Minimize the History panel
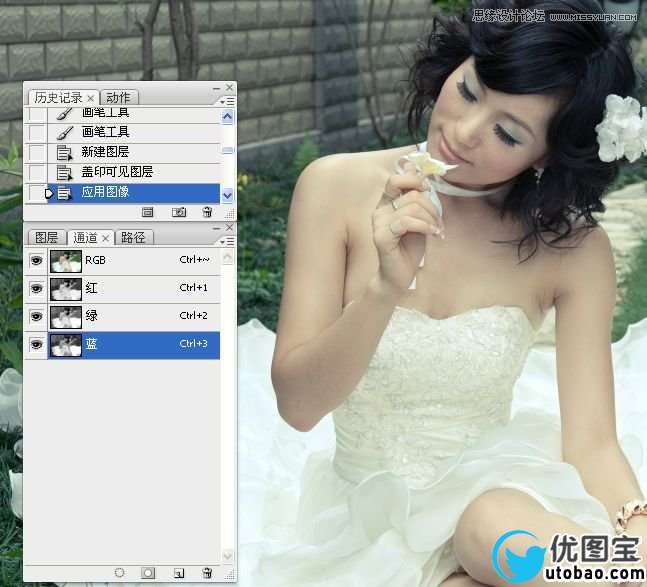 tap(216, 88)
